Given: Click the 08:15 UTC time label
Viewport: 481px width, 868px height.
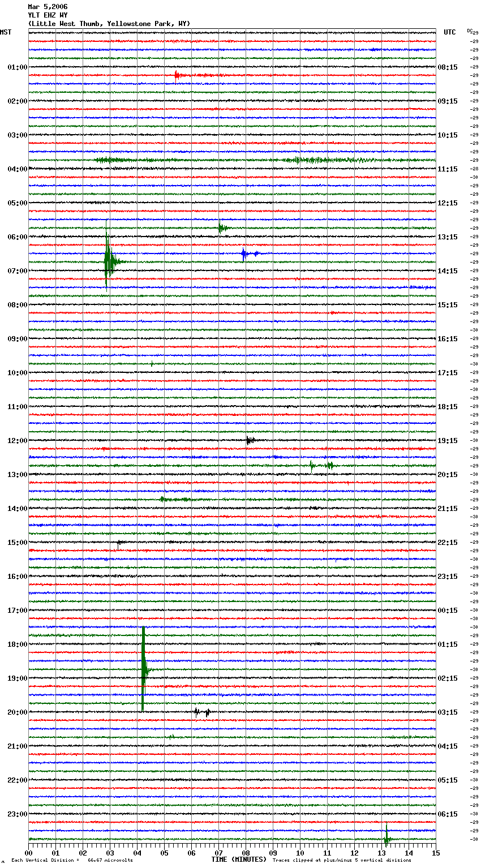Looking at the screenshot, I should (448, 67).
